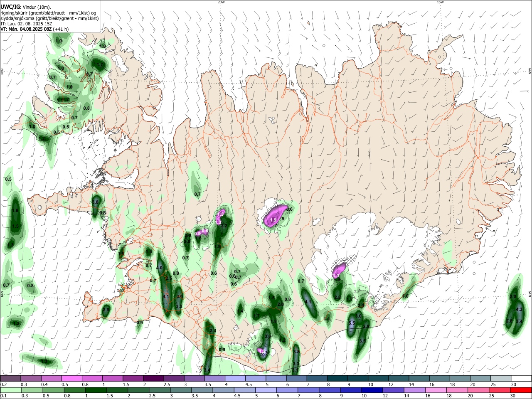Screen dimensions: 532x399
Task: Click the 'slydda/snjókoma' description line
Action: pyautogui.click(x=49, y=18)
